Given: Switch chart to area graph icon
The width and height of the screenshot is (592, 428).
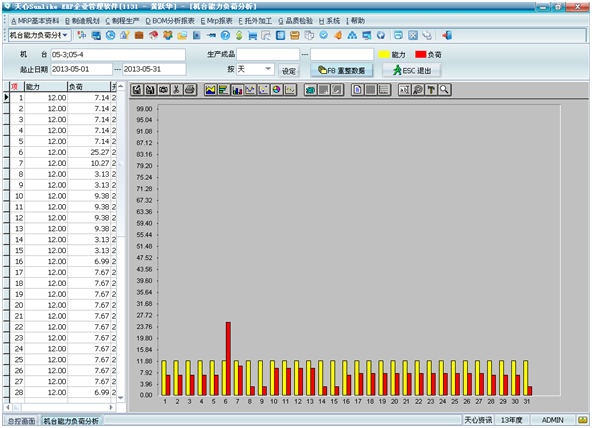Looking at the screenshot, I should coord(210,90).
